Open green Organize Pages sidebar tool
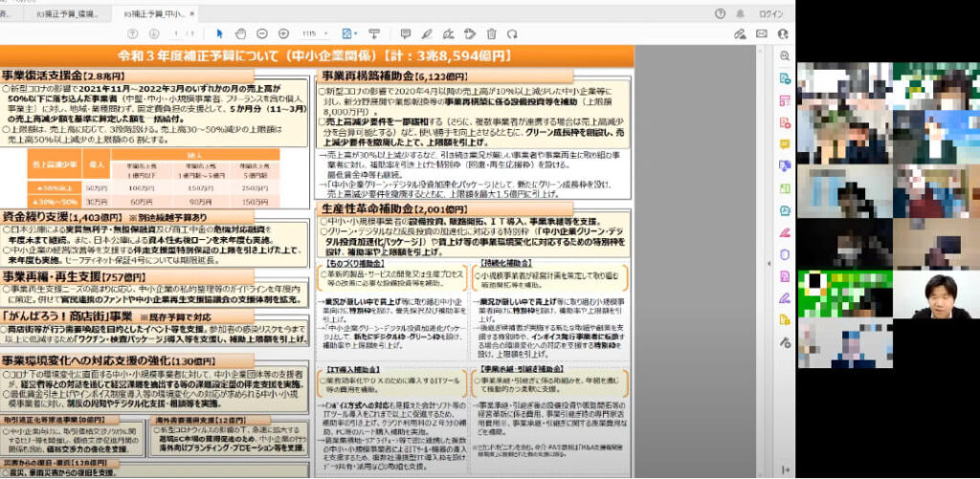The image size is (980, 479). (x=785, y=188)
